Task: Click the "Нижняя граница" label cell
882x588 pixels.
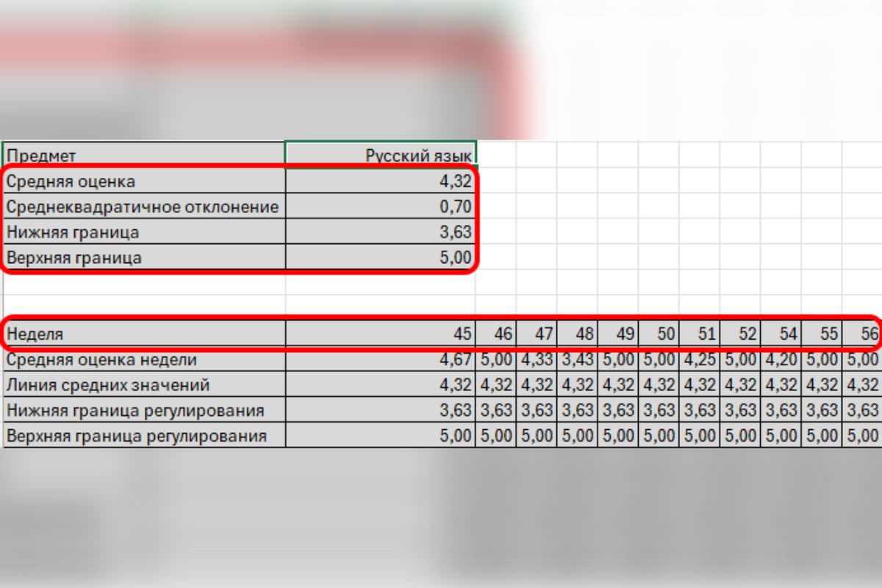Action: click(x=143, y=232)
